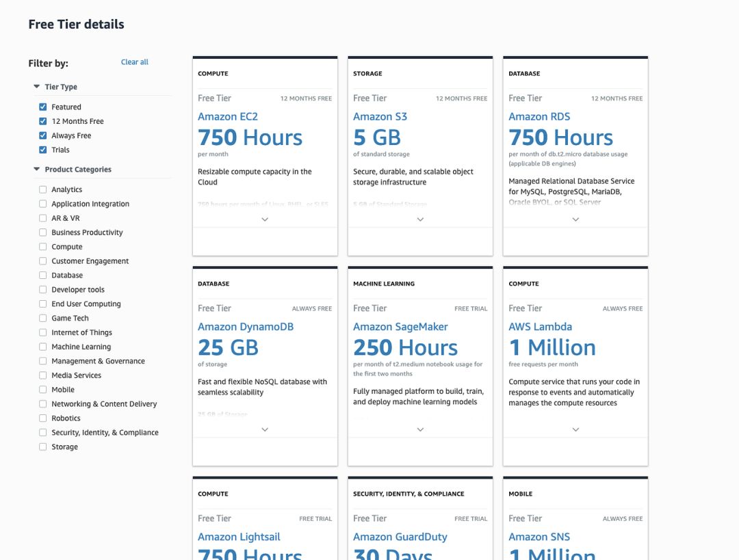The image size is (739, 560).
Task: Click the STORAGE label on S3 card
Action: pyautogui.click(x=367, y=73)
